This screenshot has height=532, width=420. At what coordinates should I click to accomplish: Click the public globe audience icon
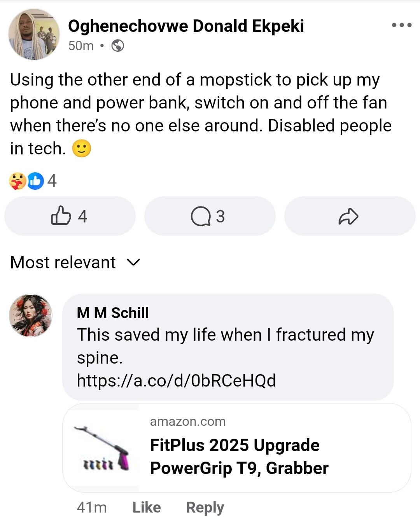pyautogui.click(x=118, y=46)
